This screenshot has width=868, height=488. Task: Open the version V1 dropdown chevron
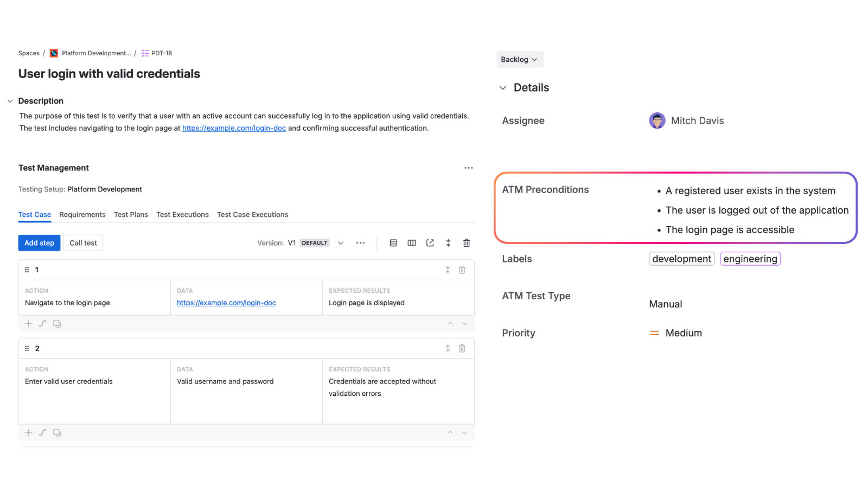click(x=341, y=243)
